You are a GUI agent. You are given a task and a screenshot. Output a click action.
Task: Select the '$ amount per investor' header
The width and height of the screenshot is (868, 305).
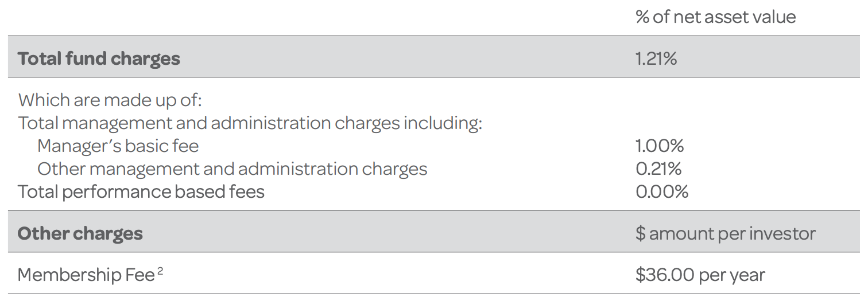[726, 233]
